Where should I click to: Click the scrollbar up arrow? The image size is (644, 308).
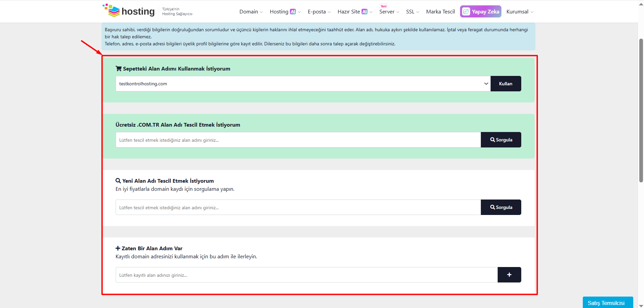point(641,4)
